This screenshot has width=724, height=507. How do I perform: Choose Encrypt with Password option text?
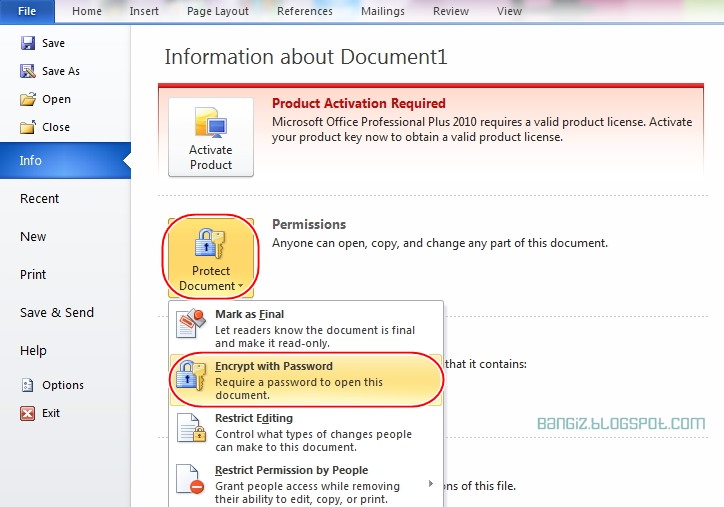pos(274,366)
